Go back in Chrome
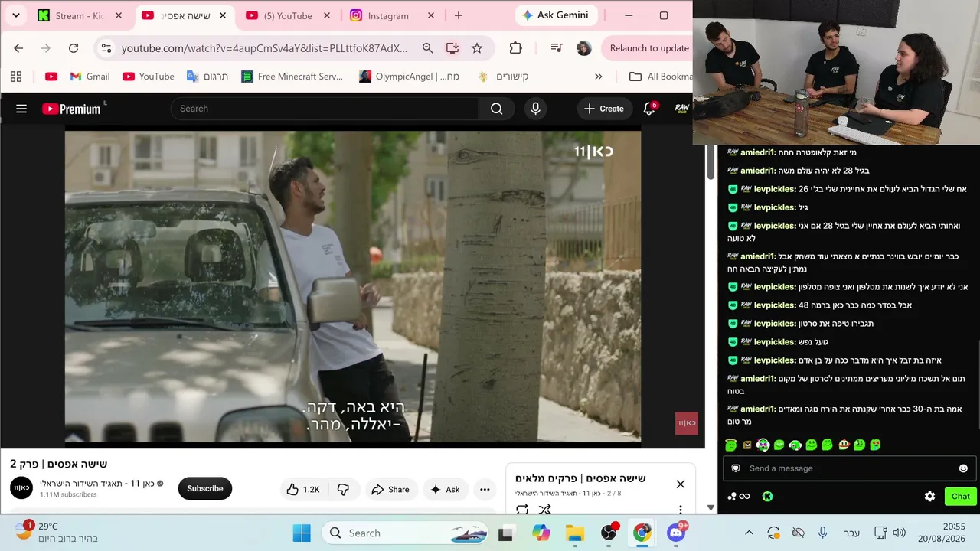 click(18, 48)
